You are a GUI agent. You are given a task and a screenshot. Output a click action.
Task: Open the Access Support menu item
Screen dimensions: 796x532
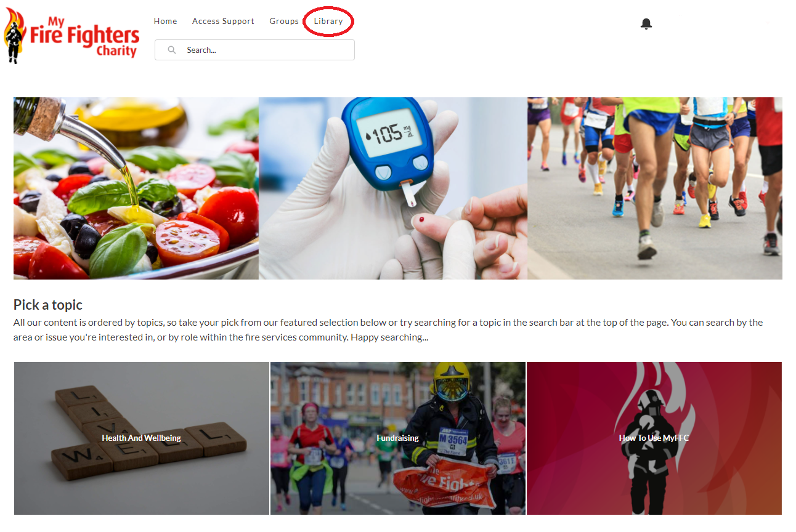tap(223, 21)
